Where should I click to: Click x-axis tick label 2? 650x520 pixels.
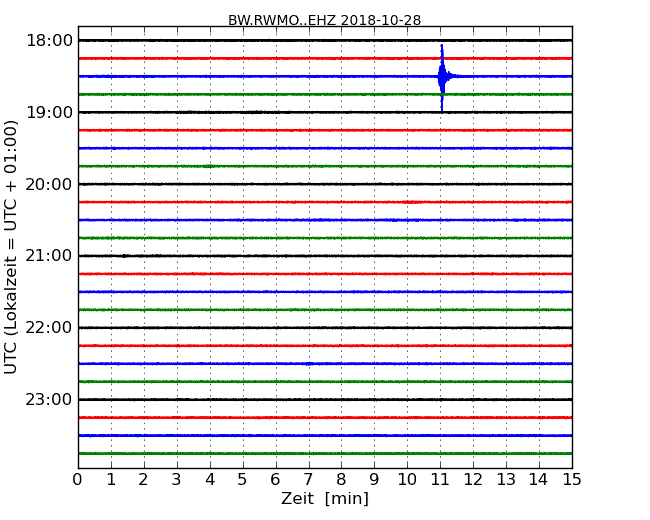click(x=143, y=479)
